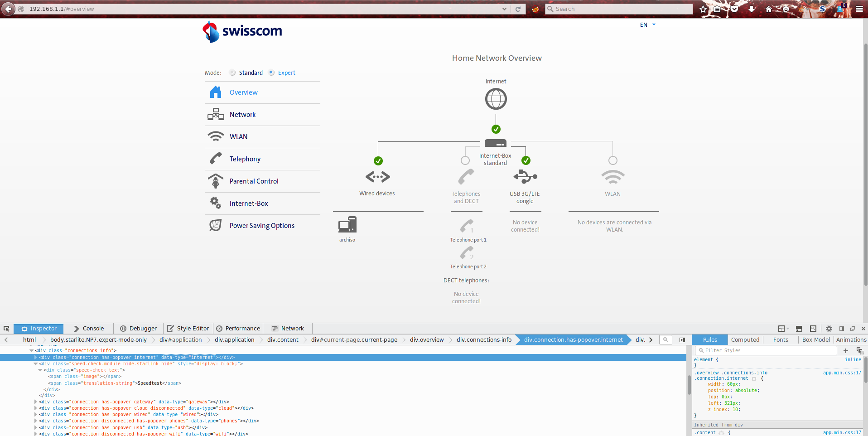
Task: Click the Internet globe icon
Action: 496,99
